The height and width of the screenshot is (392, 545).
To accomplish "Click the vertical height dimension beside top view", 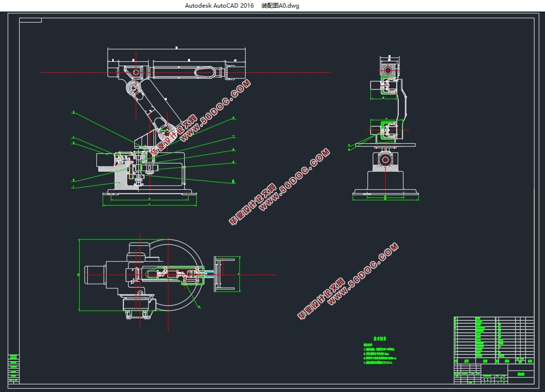I will [x=79, y=275].
